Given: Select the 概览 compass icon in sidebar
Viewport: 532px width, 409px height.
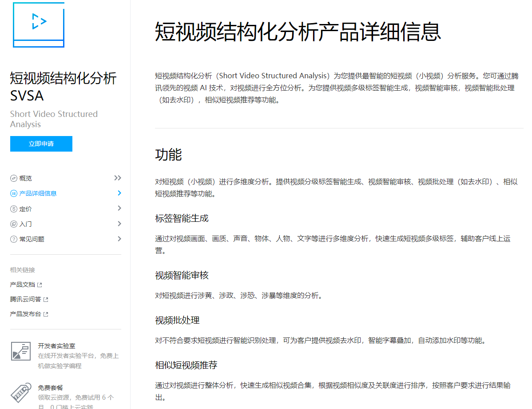Looking at the screenshot, I should [x=14, y=178].
